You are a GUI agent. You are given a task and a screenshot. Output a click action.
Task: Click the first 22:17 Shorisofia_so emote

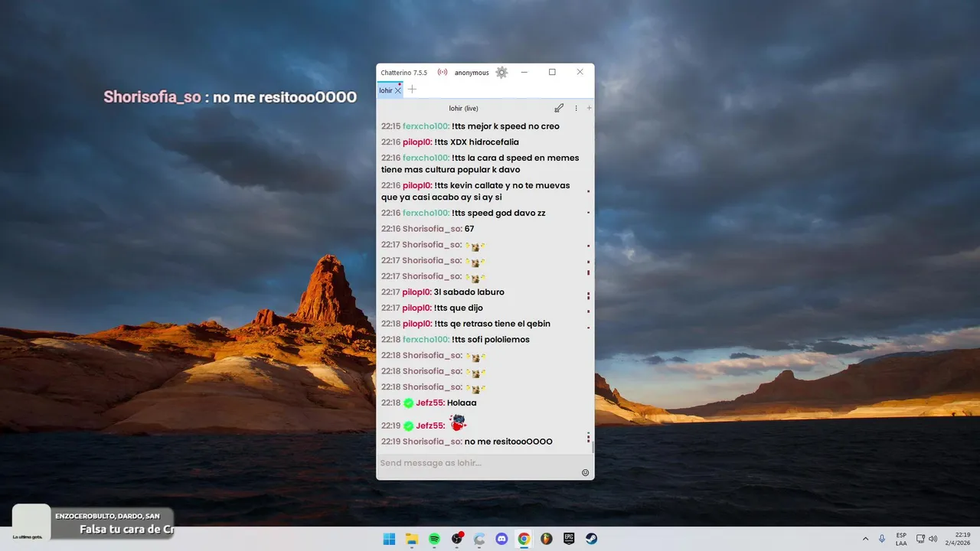coord(475,246)
